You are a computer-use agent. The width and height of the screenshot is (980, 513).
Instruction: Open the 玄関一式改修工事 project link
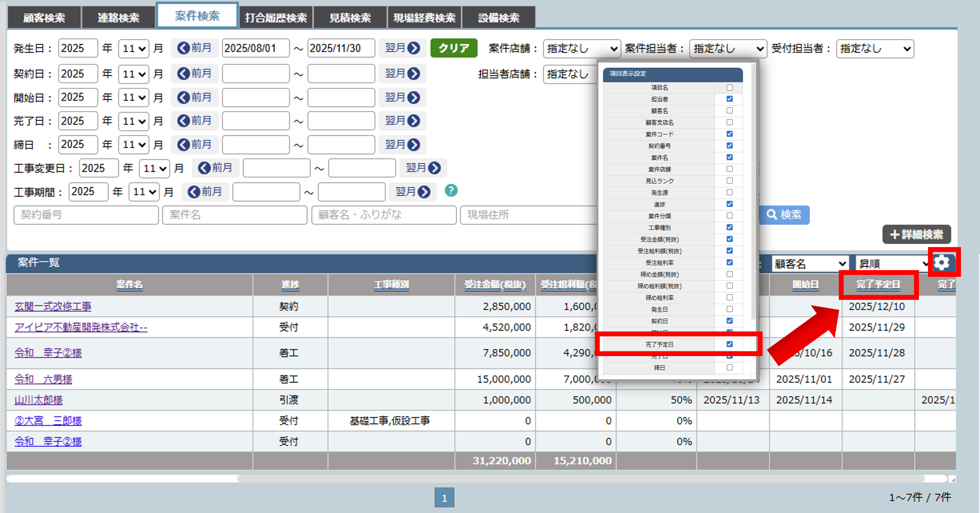[x=53, y=306]
